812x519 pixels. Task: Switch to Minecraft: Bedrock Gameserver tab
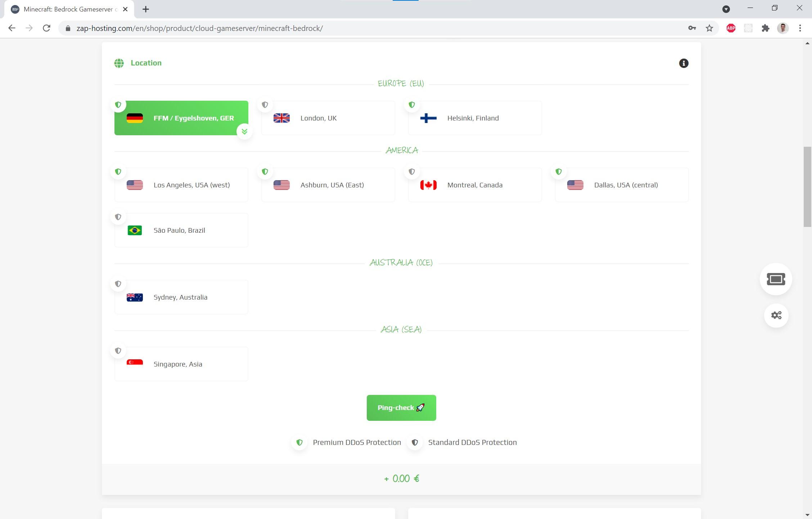pyautogui.click(x=69, y=9)
